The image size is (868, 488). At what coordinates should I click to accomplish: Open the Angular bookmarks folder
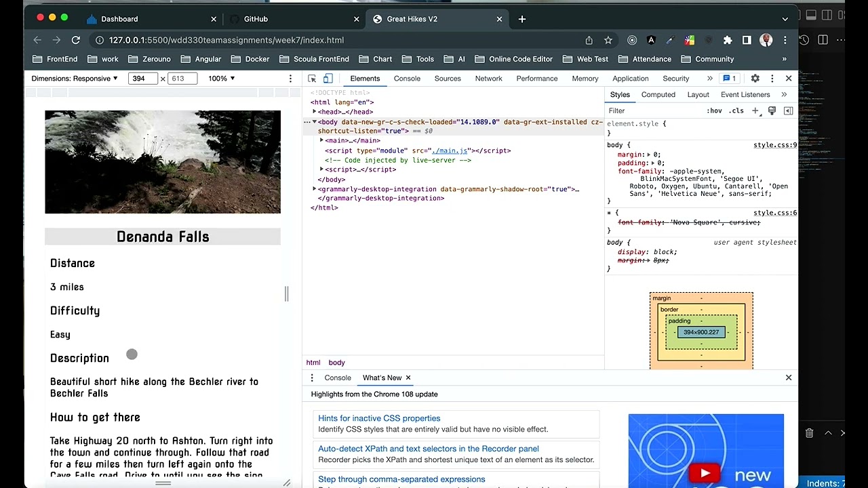(201, 59)
